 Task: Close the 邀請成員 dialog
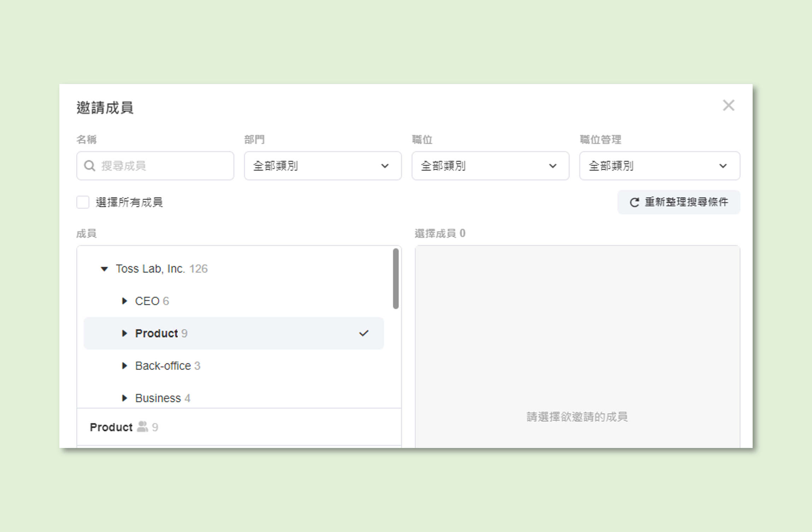click(728, 105)
